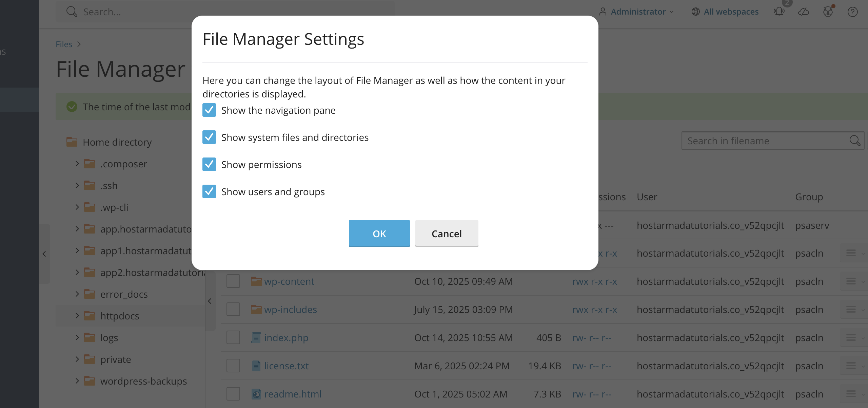Sort by the Group column header

click(809, 197)
